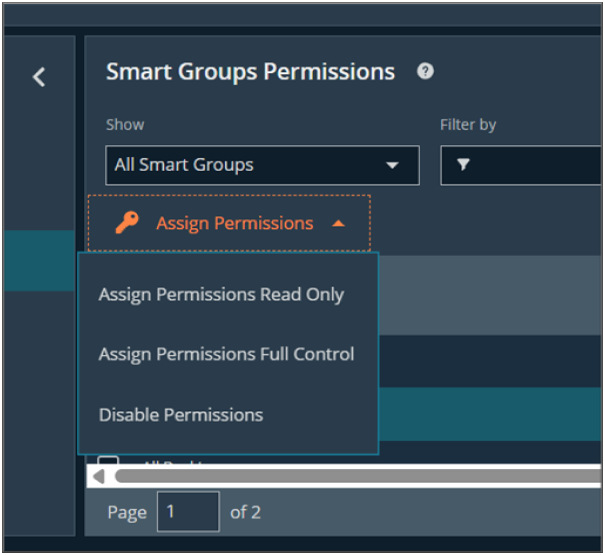The height and width of the screenshot is (555, 605).
Task: Open the Filter by dropdown box
Action: (x=520, y=165)
